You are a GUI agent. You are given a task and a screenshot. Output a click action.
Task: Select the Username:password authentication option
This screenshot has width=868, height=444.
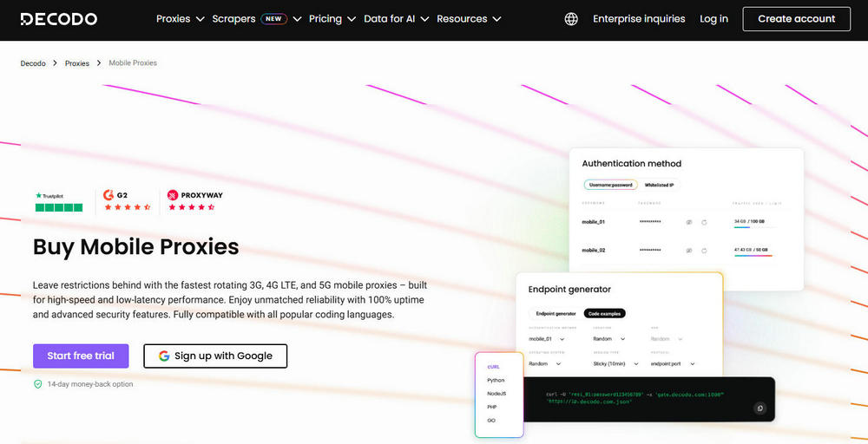[610, 186]
